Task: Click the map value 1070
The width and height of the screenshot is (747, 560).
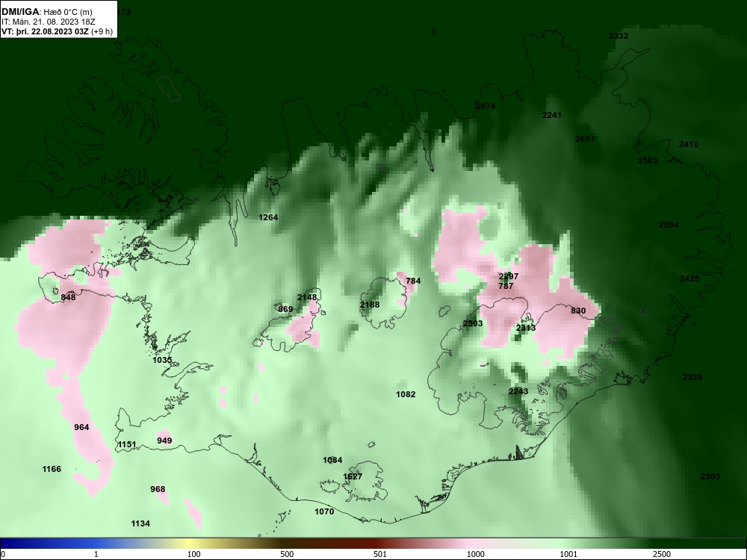Action: [324, 512]
